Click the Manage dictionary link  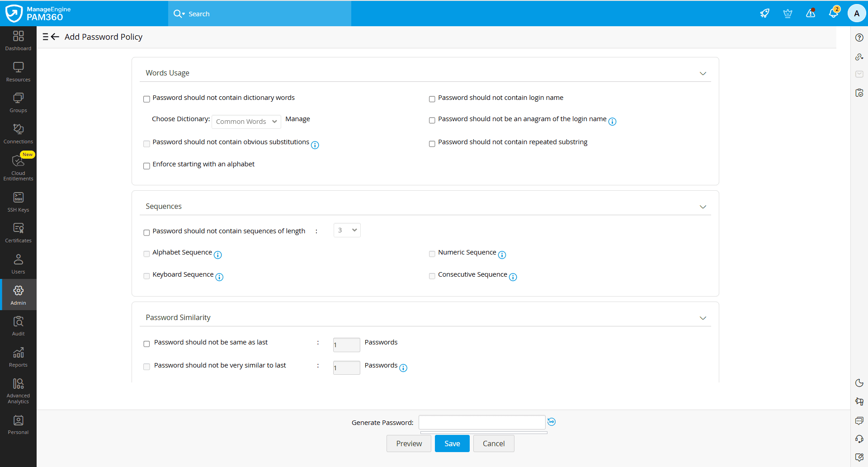point(297,118)
